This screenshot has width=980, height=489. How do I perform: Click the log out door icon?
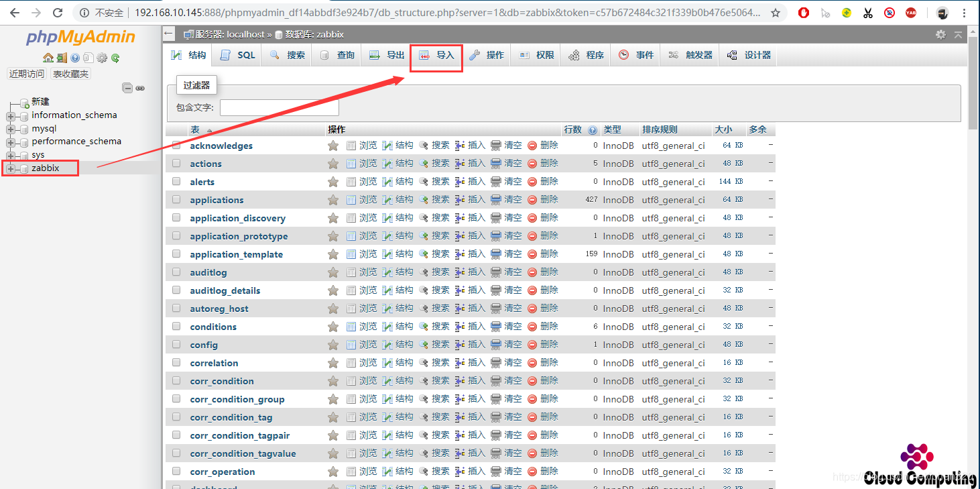(x=62, y=58)
